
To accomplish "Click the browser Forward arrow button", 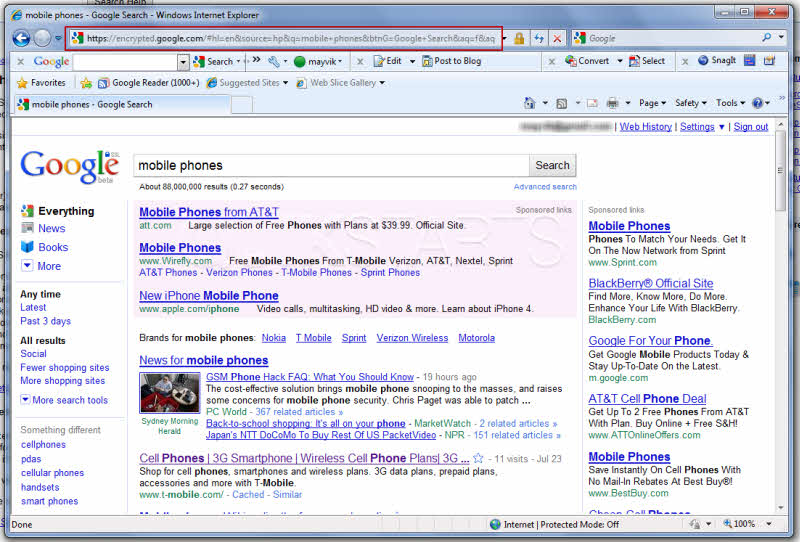I will (x=42, y=38).
